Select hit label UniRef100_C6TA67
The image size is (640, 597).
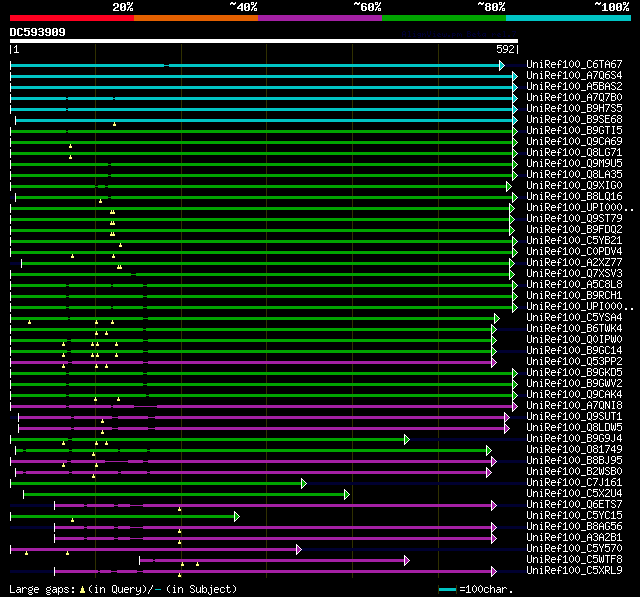[574, 64]
